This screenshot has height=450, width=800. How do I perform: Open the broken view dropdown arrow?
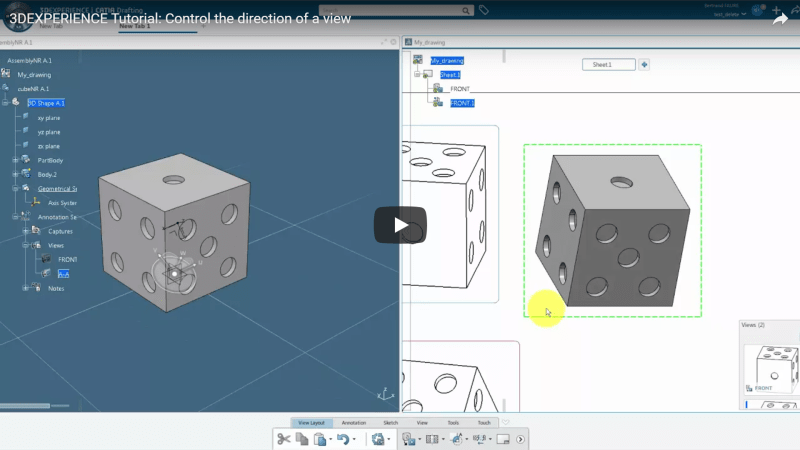click(490, 439)
